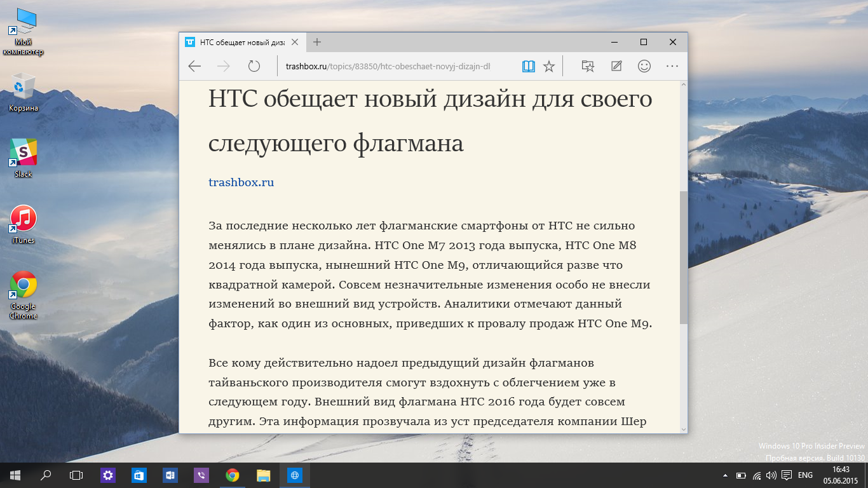Launch Chrome from the taskbar

(233, 475)
